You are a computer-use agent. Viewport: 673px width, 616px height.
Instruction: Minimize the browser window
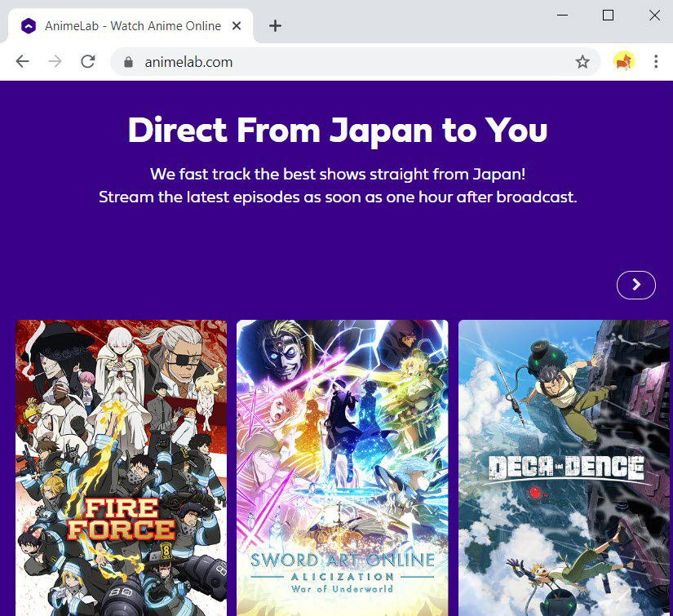coord(562,16)
